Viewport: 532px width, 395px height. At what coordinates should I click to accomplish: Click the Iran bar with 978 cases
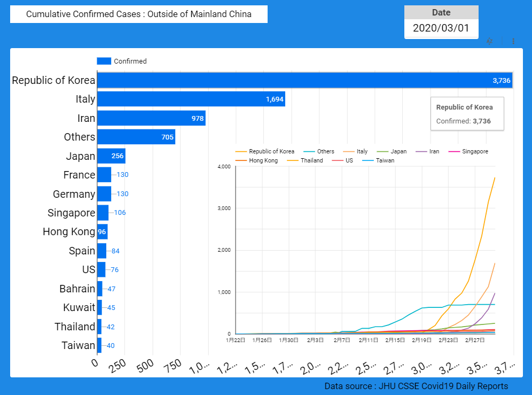(151, 118)
